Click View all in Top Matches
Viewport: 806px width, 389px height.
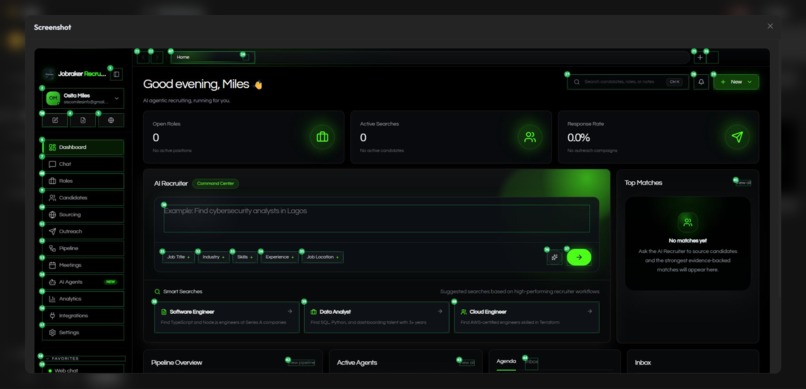743,183
